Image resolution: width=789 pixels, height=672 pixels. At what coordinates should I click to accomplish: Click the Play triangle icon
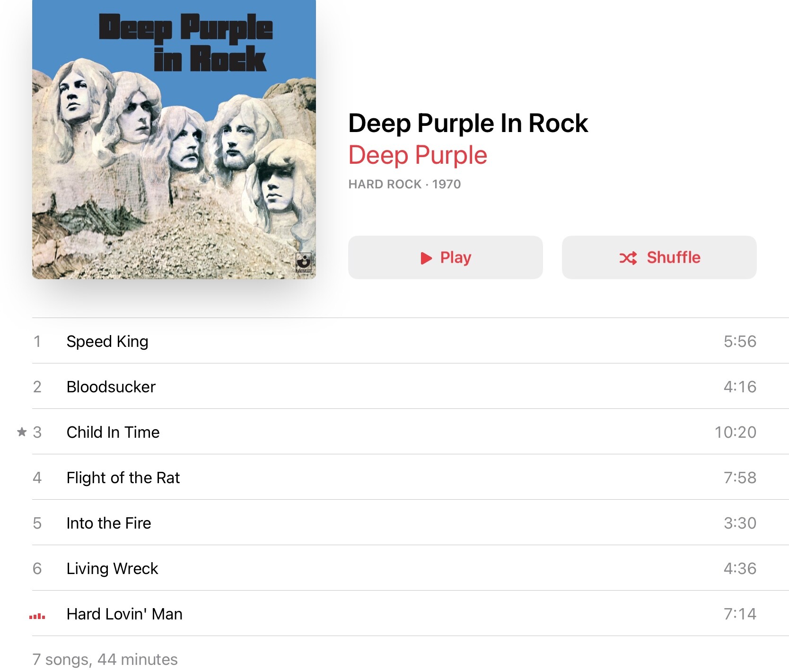pyautogui.click(x=426, y=258)
